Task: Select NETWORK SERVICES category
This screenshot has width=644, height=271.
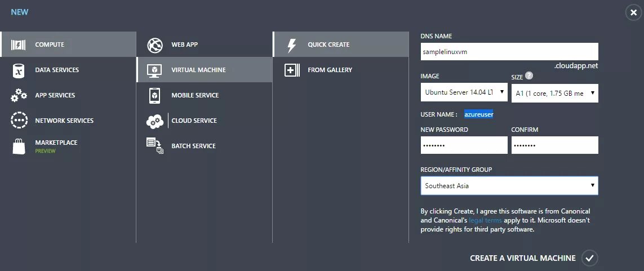Action: (68, 121)
